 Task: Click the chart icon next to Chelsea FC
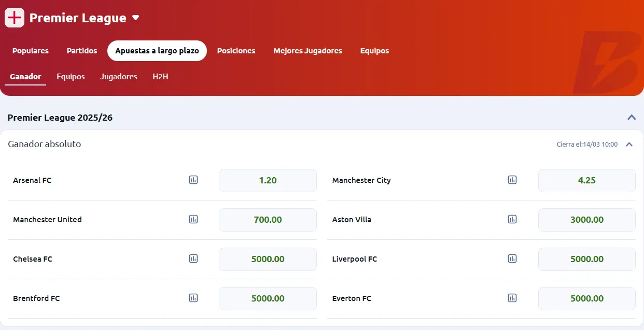tap(193, 259)
